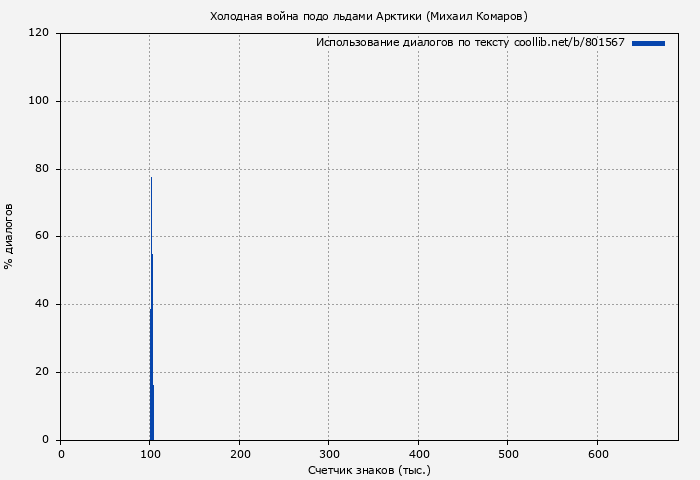Viewport: 700px width, 480px height.
Task: Click the '% диалогов' vertical axis label
Action: [9, 236]
